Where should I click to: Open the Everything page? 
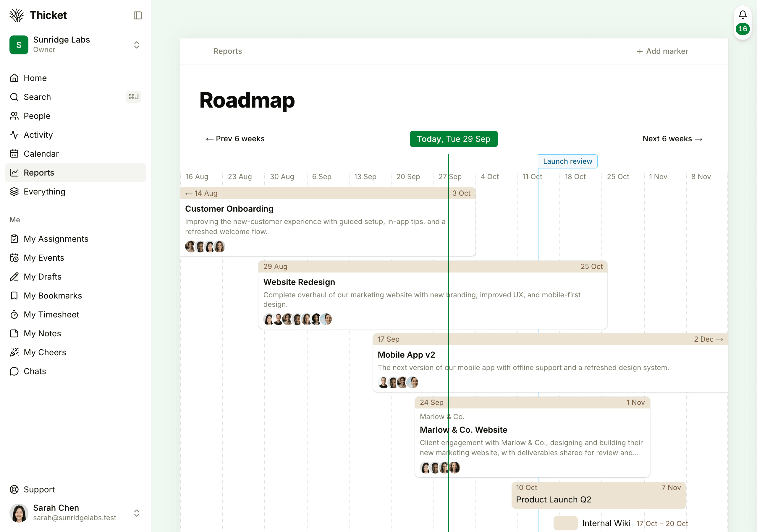(x=75, y=192)
